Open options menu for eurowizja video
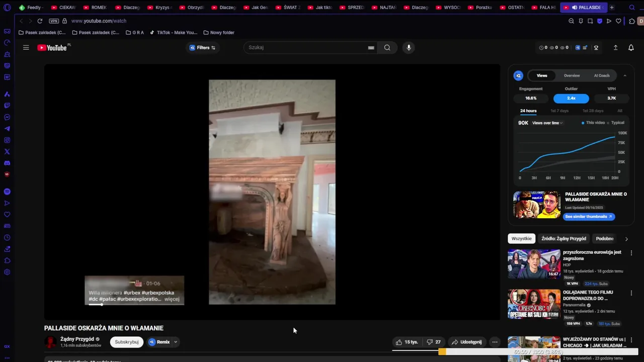Viewport: 644px width, 362px height. coord(631,253)
